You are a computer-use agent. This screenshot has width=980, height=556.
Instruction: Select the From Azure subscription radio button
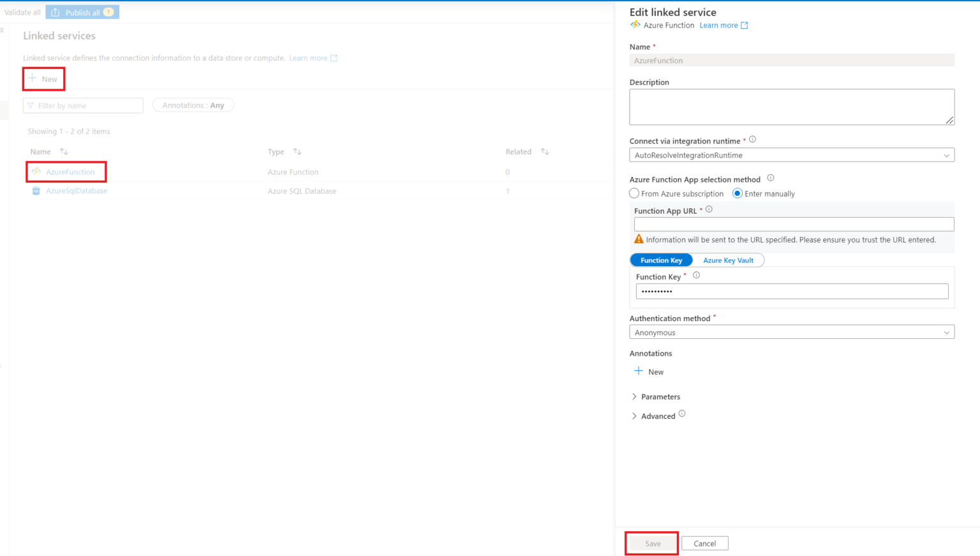tap(634, 193)
